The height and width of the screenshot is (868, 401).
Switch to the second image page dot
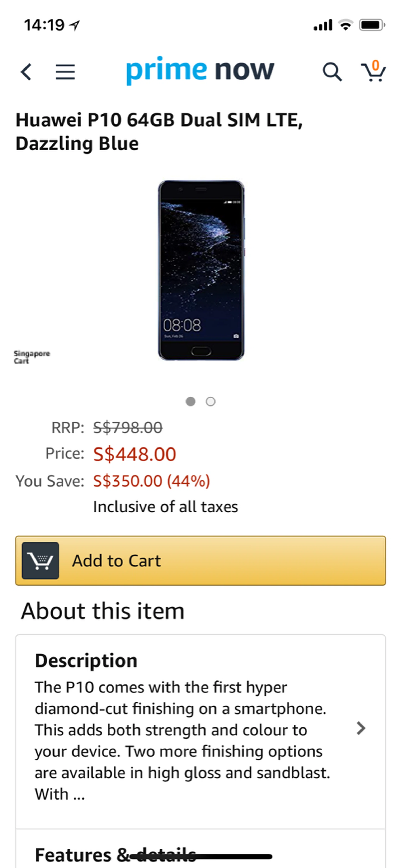[211, 401]
